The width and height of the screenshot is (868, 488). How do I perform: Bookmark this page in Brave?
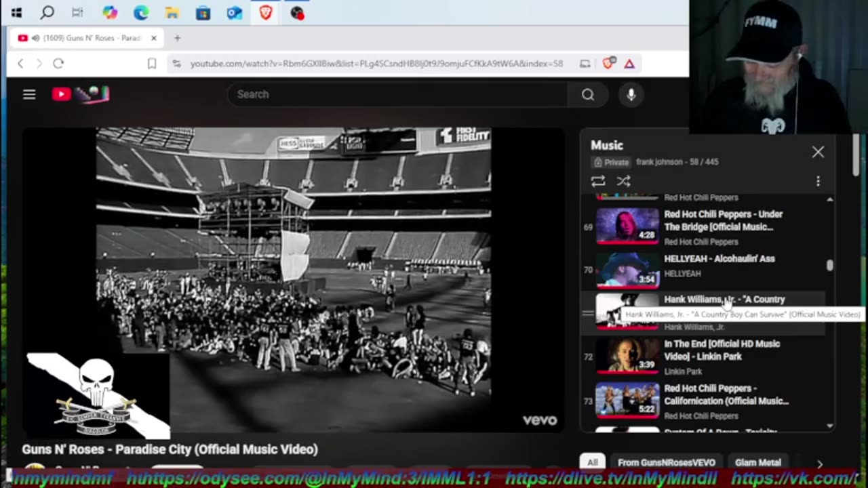point(152,63)
